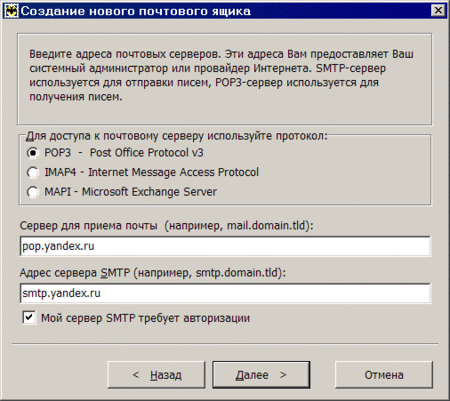
Task: Click the Сервер для приема почты label
Action: click(88, 226)
